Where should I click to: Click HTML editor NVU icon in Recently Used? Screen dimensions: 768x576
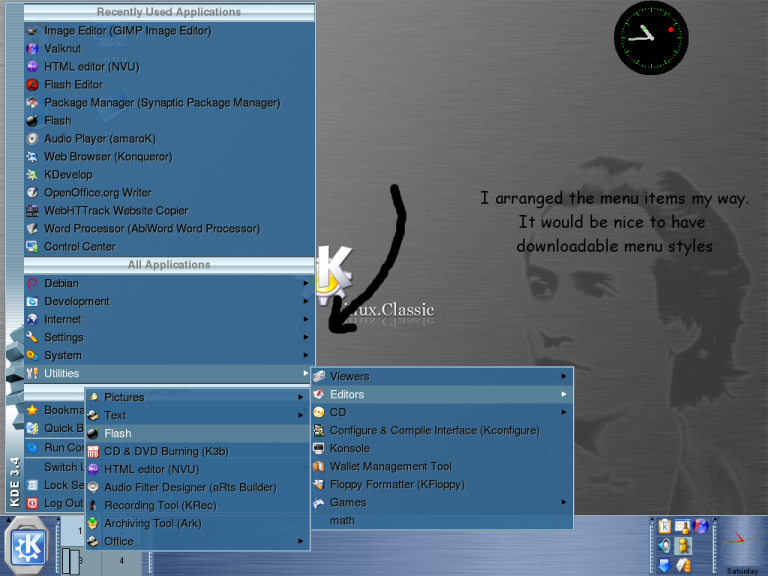click(32, 67)
